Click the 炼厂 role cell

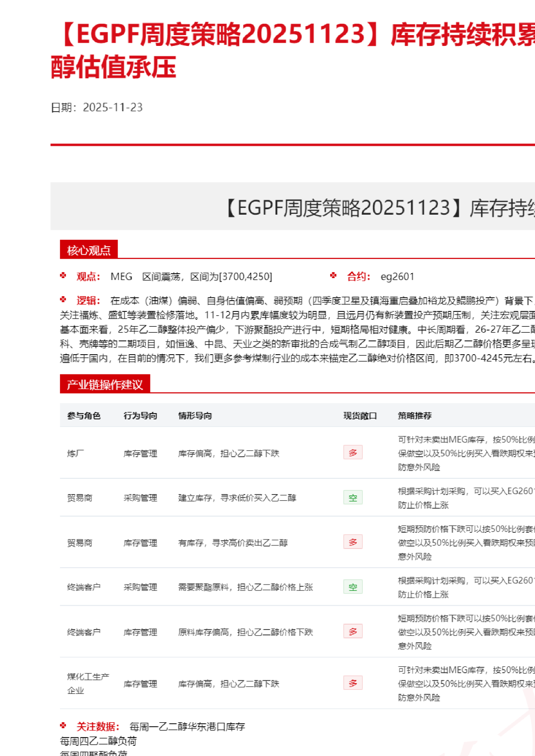tap(76, 453)
